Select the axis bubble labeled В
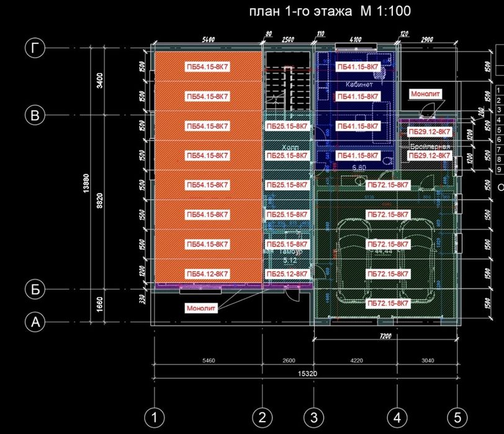This screenshot has width=504, height=434. point(35,115)
